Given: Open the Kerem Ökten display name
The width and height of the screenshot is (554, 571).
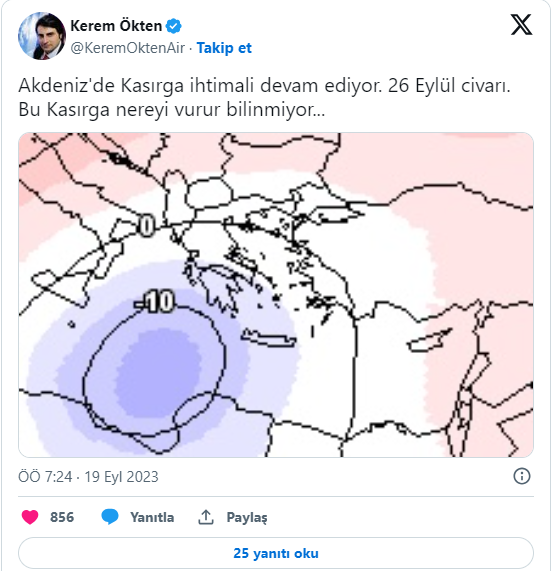Looking at the screenshot, I should [x=116, y=26].
